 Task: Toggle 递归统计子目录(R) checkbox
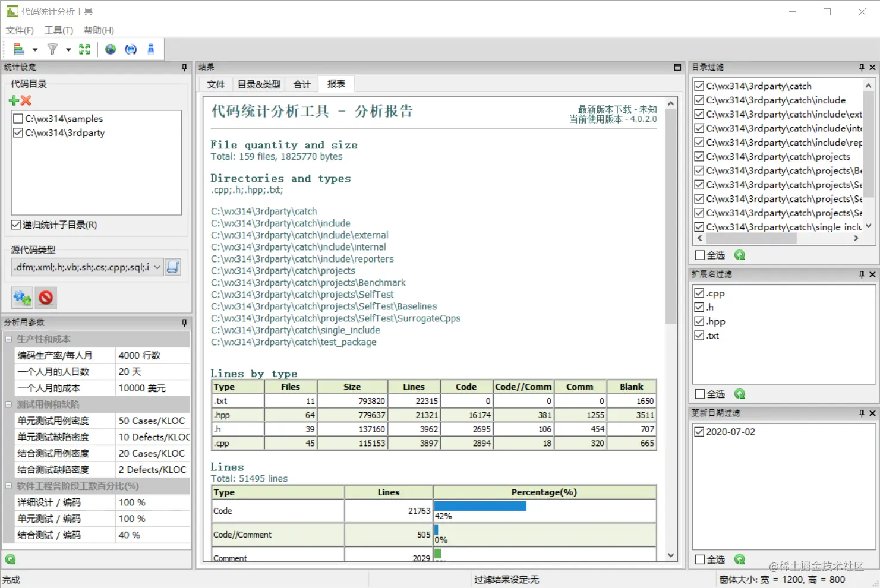(x=16, y=225)
